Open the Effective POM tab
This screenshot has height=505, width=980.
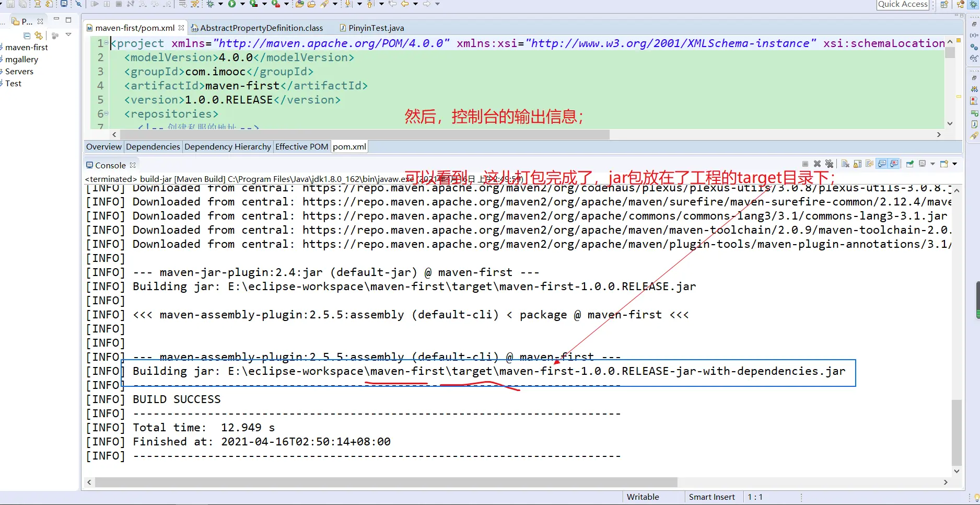[302, 147]
